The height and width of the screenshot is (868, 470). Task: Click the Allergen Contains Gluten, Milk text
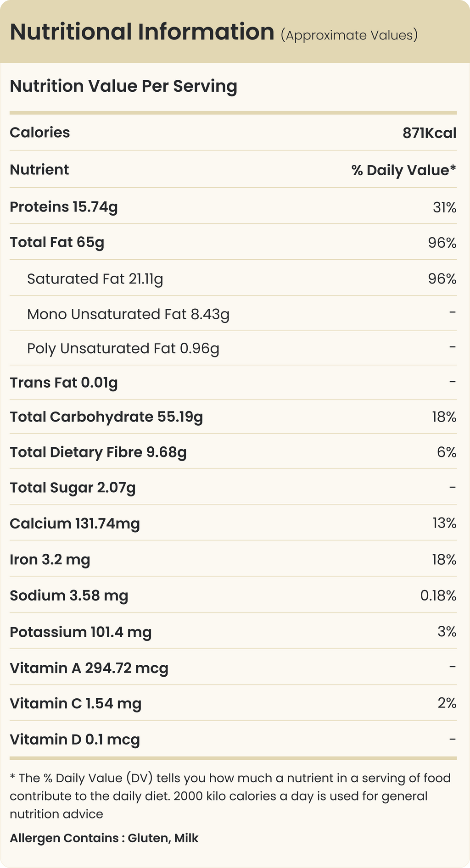click(x=104, y=838)
